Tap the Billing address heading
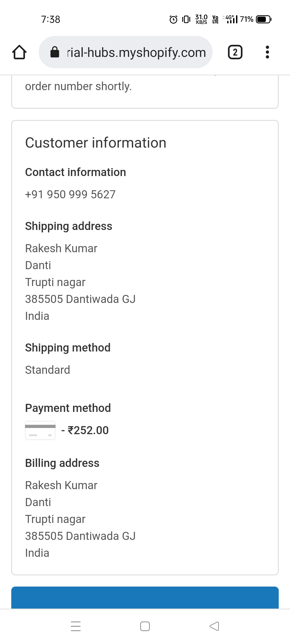This screenshot has height=644, width=290. (62, 463)
